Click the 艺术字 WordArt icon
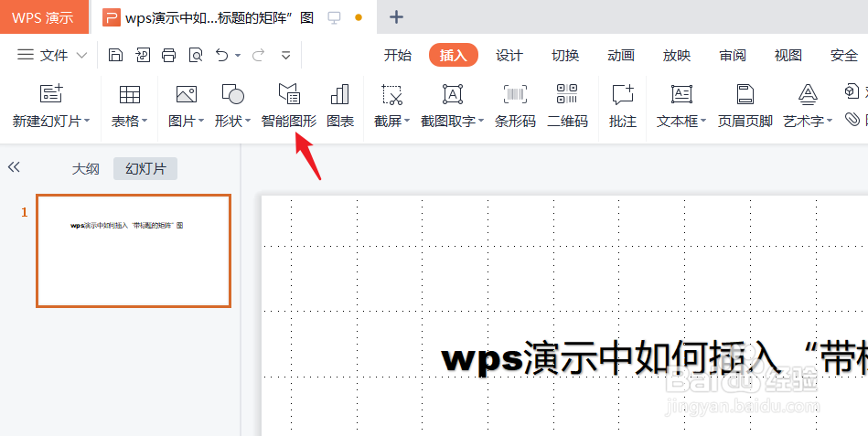Image resolution: width=868 pixels, height=436 pixels. [x=809, y=95]
